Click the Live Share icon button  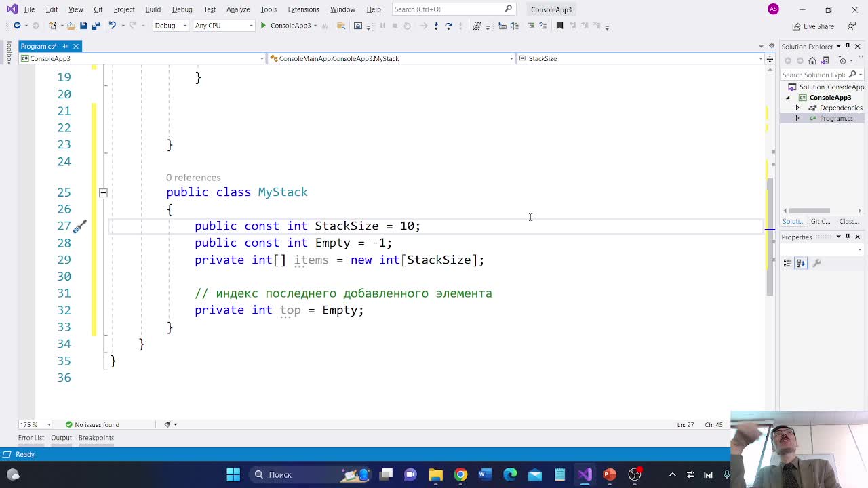pos(813,26)
